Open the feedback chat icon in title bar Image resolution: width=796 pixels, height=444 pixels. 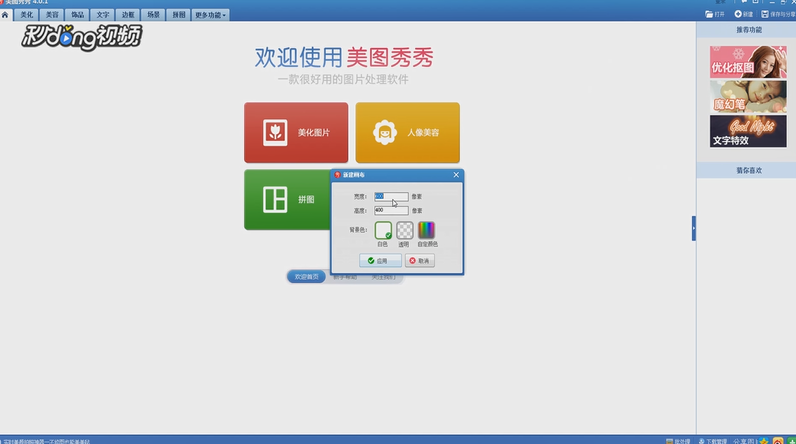pyautogui.click(x=744, y=2)
